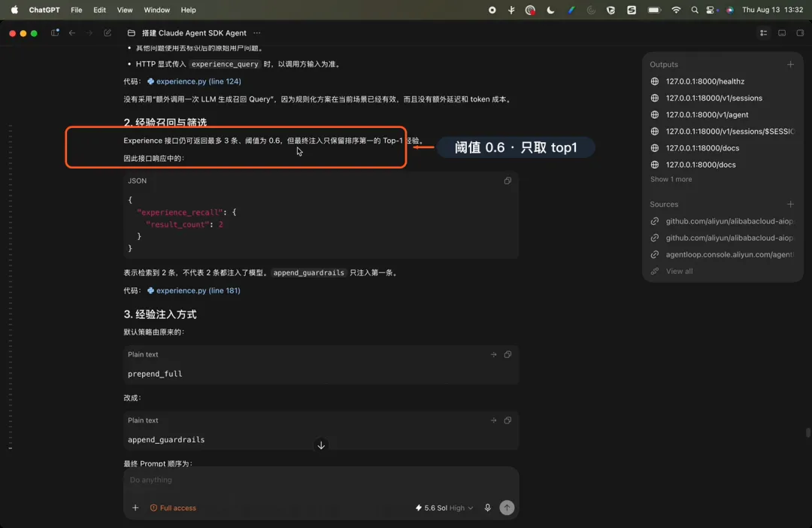Click the right-edge vertical scrollbar thumb
This screenshot has width=812, height=528.
click(x=807, y=432)
